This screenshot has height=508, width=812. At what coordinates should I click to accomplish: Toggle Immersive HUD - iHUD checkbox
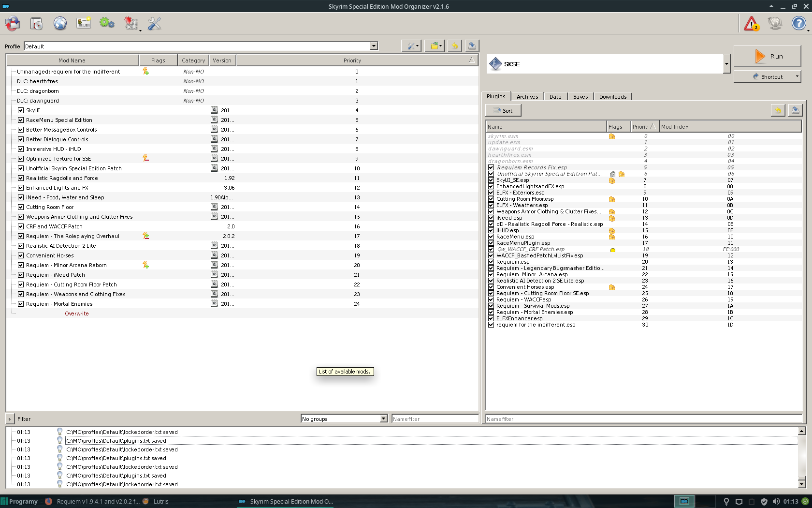coord(21,149)
